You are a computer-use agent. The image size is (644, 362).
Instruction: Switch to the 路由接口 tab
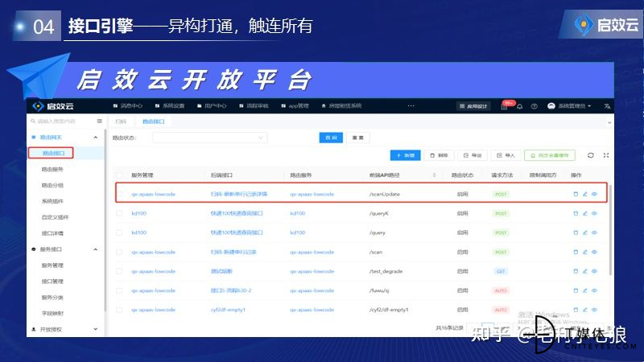tap(153, 121)
